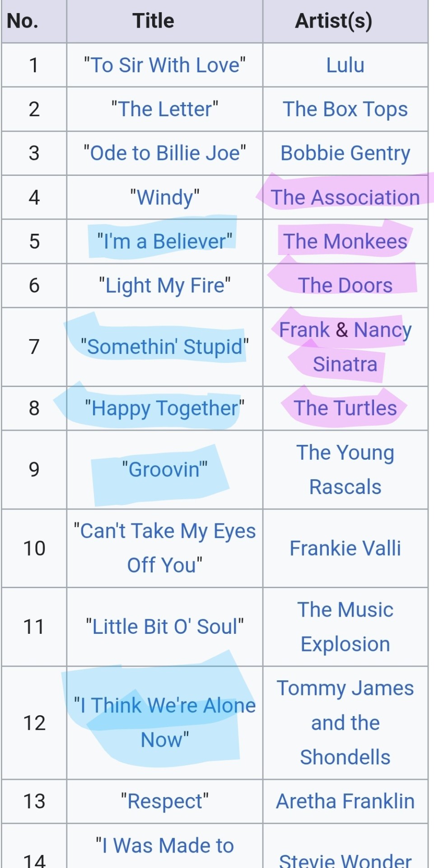Open The Doors artist link
Screen dimensions: 434x868
pyautogui.click(x=345, y=285)
